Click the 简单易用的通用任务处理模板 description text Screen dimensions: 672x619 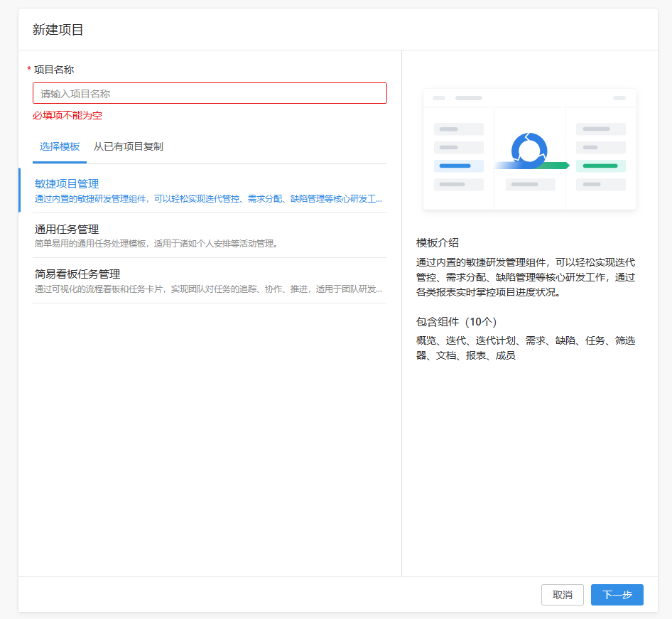pyautogui.click(x=90, y=244)
